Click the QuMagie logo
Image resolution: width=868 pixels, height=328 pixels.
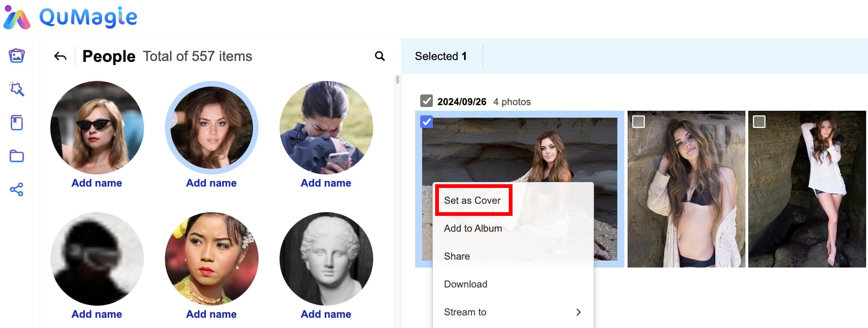pyautogui.click(x=70, y=18)
